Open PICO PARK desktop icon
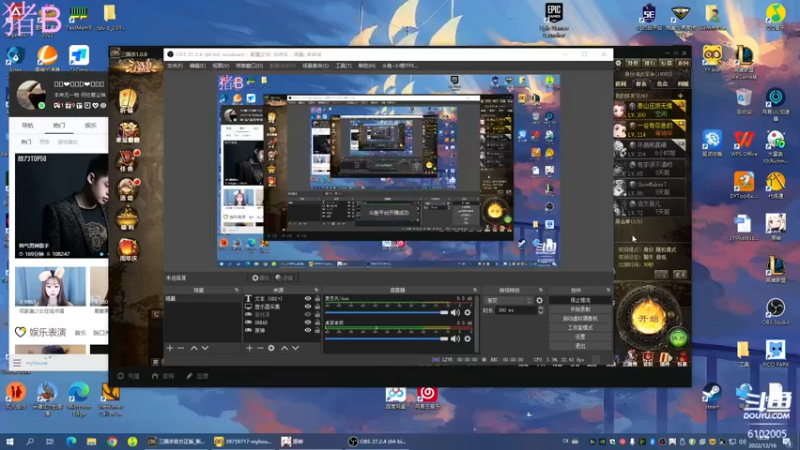This screenshot has width=800, height=450. (775, 353)
